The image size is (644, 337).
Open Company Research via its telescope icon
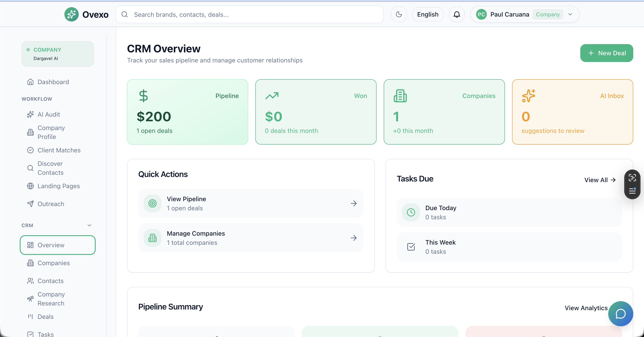pos(30,299)
